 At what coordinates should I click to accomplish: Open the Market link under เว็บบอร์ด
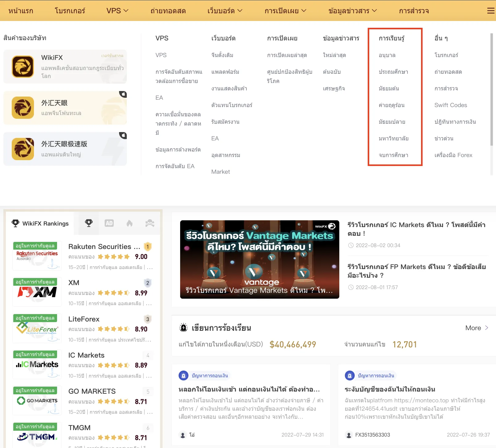pos(221,172)
